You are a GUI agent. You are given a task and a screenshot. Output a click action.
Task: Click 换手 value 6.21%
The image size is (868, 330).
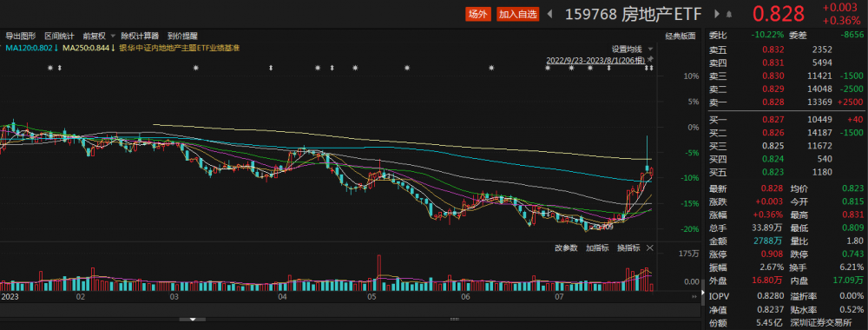852,268
